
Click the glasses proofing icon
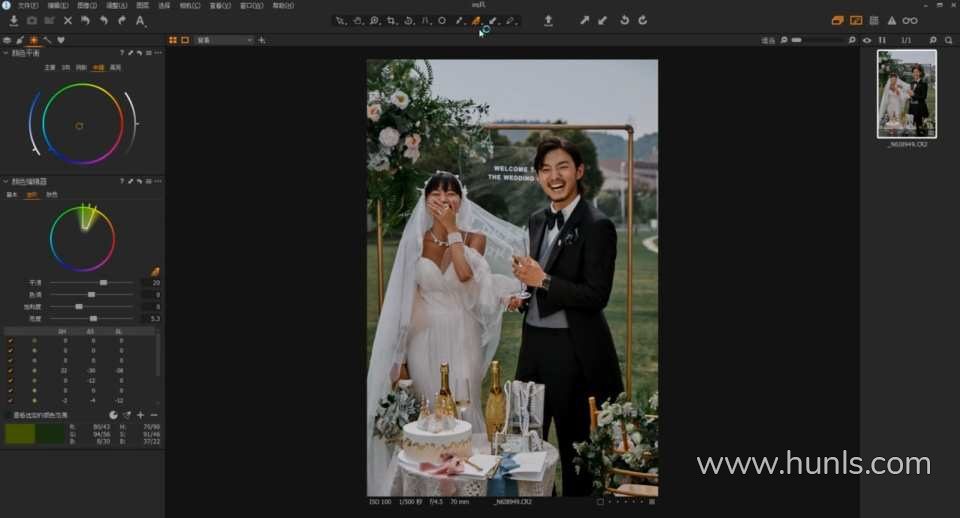tap(910, 20)
